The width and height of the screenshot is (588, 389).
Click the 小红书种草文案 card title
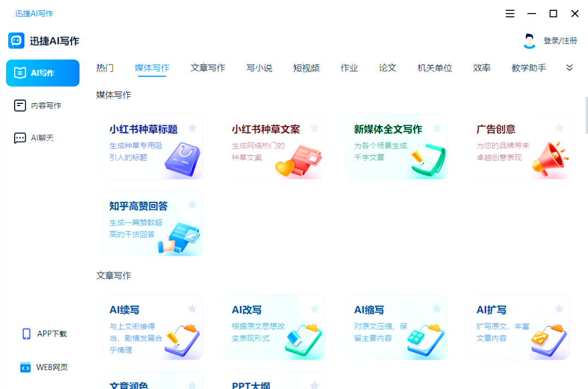pos(266,129)
